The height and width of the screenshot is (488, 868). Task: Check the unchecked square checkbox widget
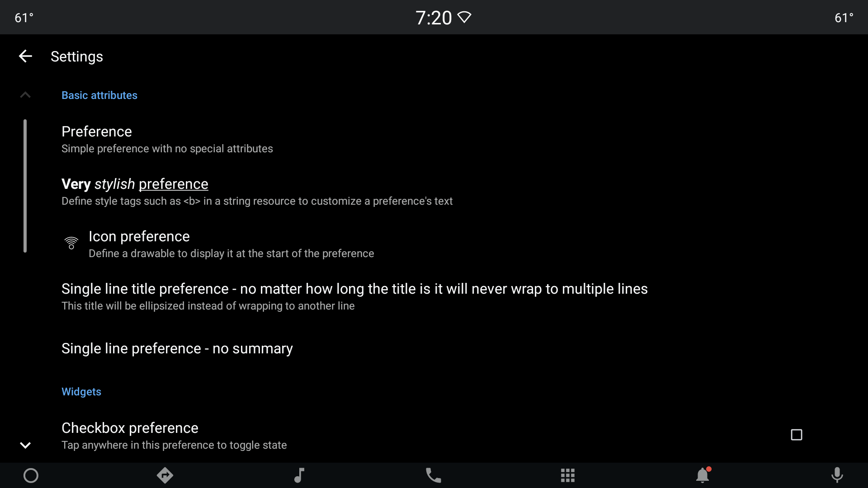[797, 434]
